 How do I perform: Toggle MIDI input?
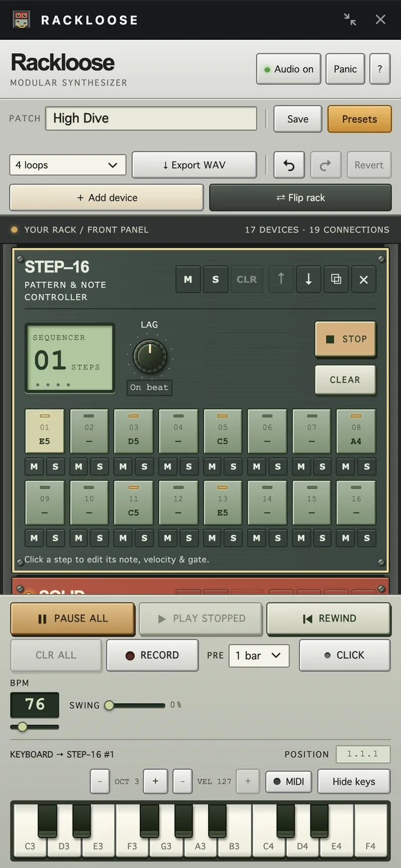(289, 781)
